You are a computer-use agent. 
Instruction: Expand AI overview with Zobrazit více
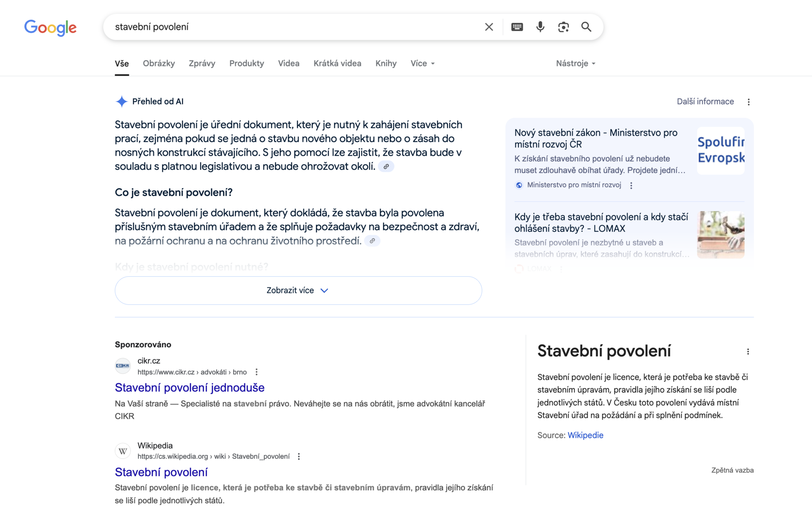click(298, 290)
